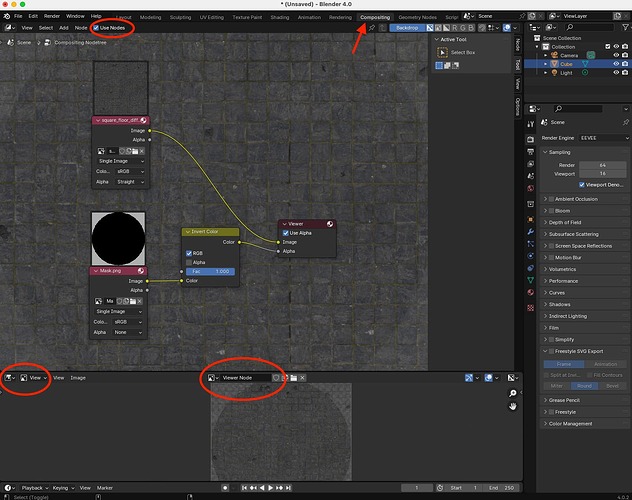The image size is (632, 500).
Task: Select the Blue channel display button
Action: pyautogui.click(x=470, y=28)
